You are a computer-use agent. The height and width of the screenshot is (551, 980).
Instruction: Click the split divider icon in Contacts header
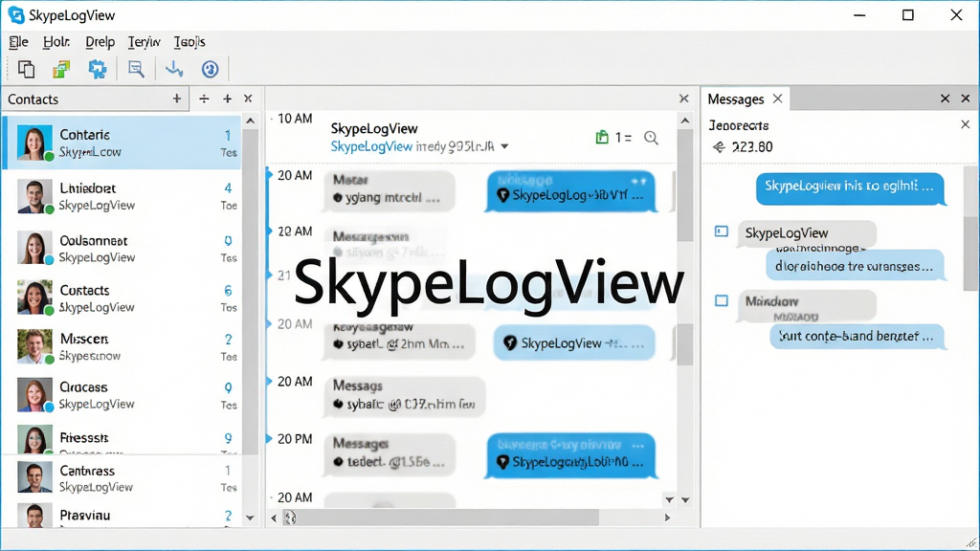point(204,99)
